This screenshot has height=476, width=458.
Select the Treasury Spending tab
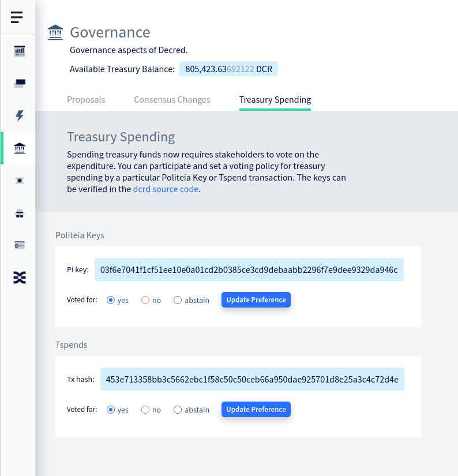[275, 100]
